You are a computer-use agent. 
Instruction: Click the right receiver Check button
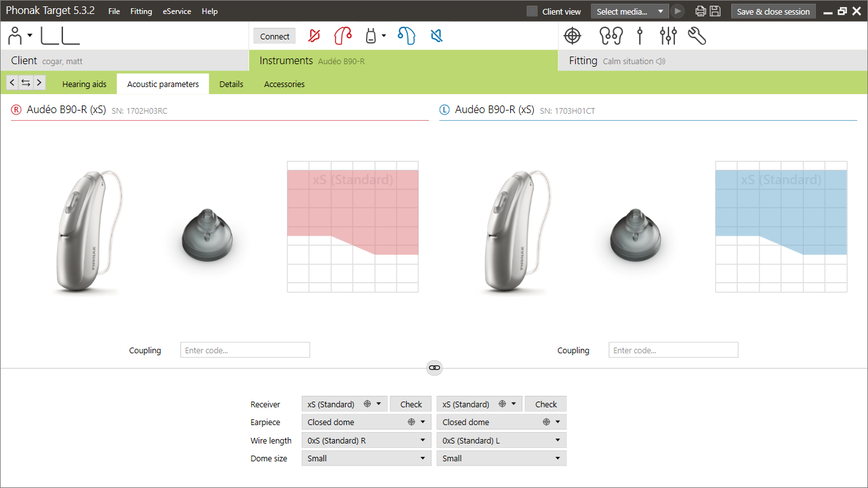(x=410, y=404)
